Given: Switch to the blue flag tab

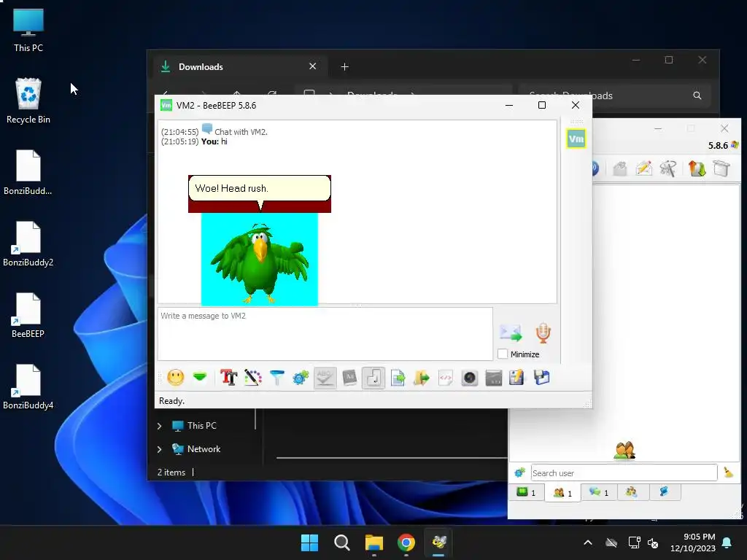Looking at the screenshot, I should [x=664, y=492].
